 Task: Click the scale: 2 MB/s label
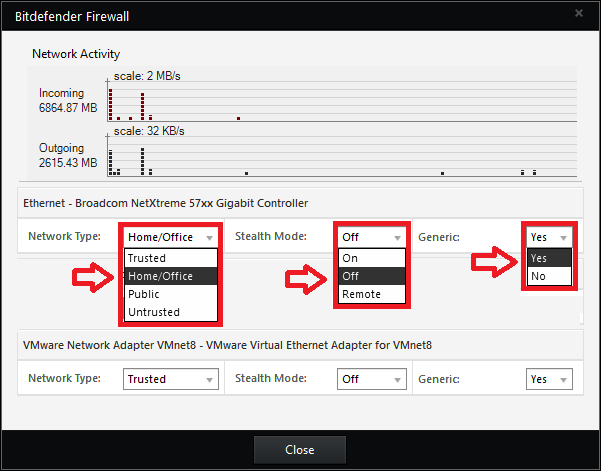(x=147, y=76)
